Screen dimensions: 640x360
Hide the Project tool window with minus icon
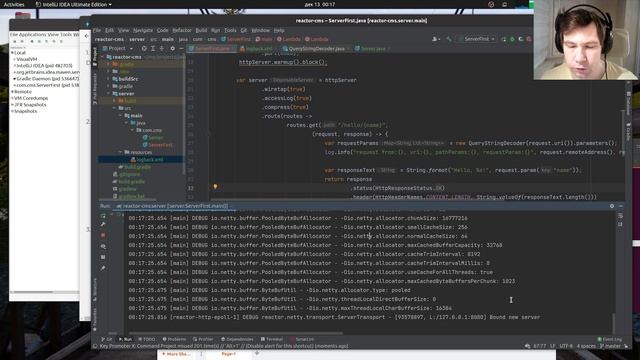[x=181, y=48]
